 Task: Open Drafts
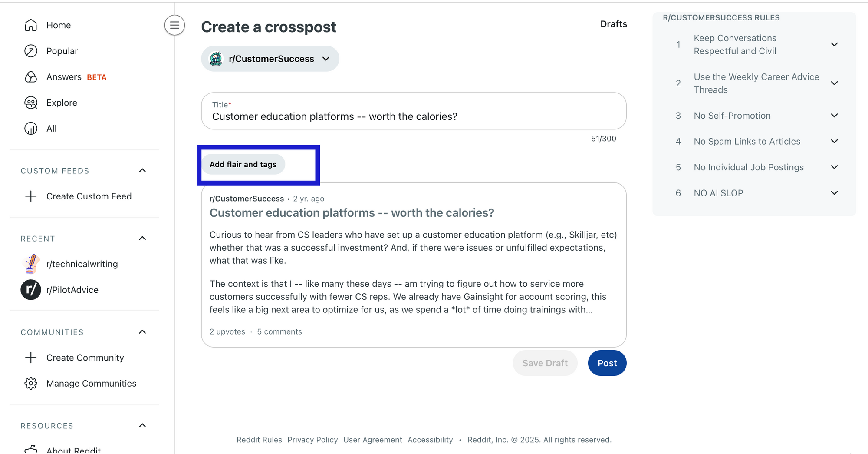tap(613, 24)
